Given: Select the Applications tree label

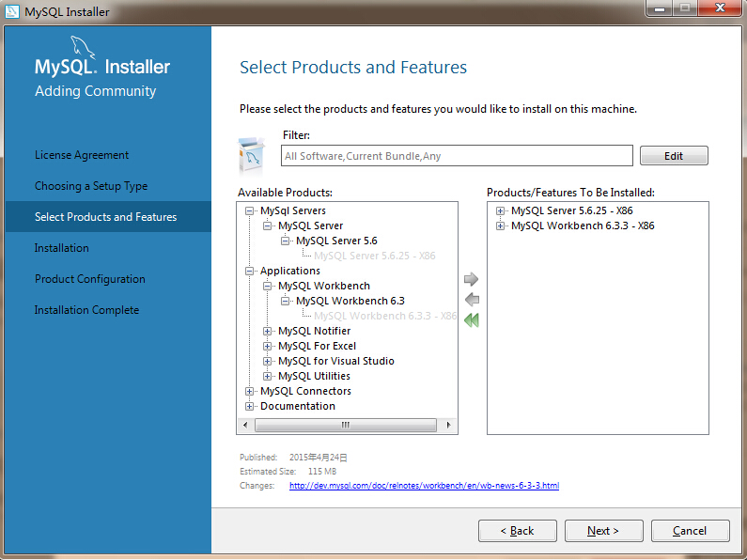Looking at the screenshot, I should pos(290,271).
